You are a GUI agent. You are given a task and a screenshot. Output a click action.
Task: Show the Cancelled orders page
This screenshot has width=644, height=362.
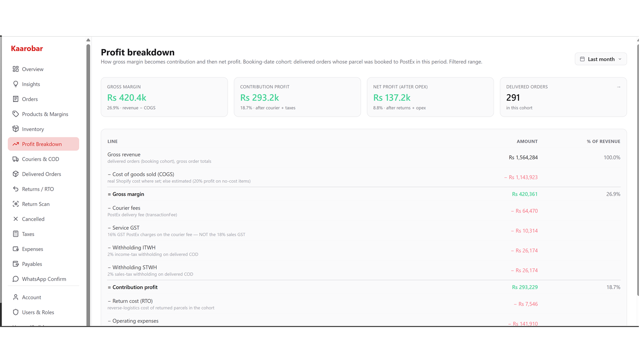[x=43, y=219]
